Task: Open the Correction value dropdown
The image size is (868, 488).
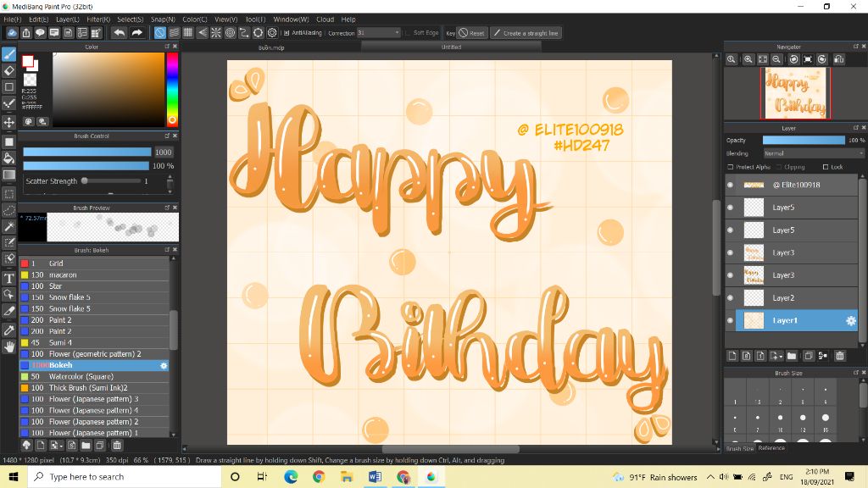Action: [x=379, y=33]
